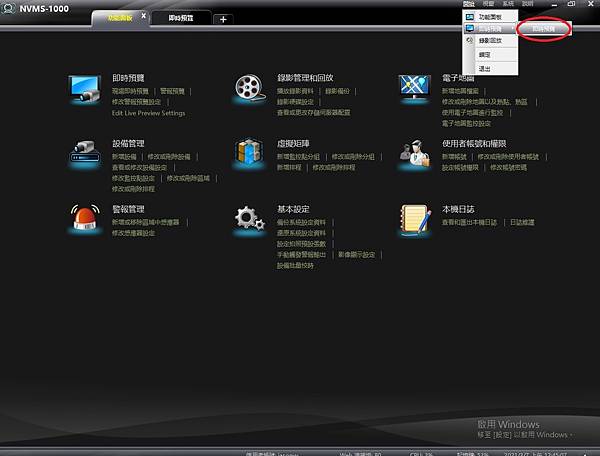Screen dimensions: 600x456
Task: Open the 新增地圖檔案 link under 電子地圖
Action: [460, 91]
